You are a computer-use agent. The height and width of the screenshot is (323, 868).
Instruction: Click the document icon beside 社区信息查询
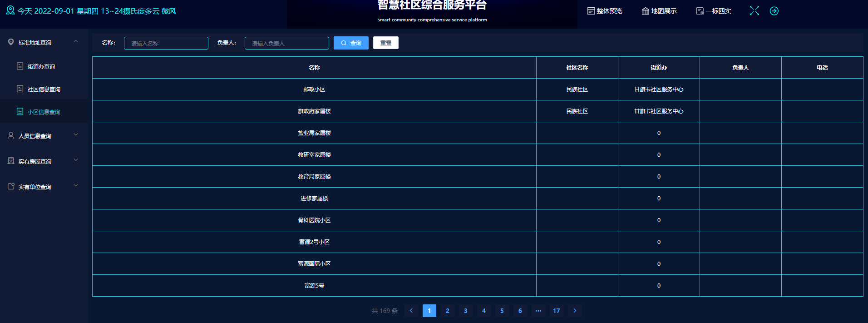(20, 89)
